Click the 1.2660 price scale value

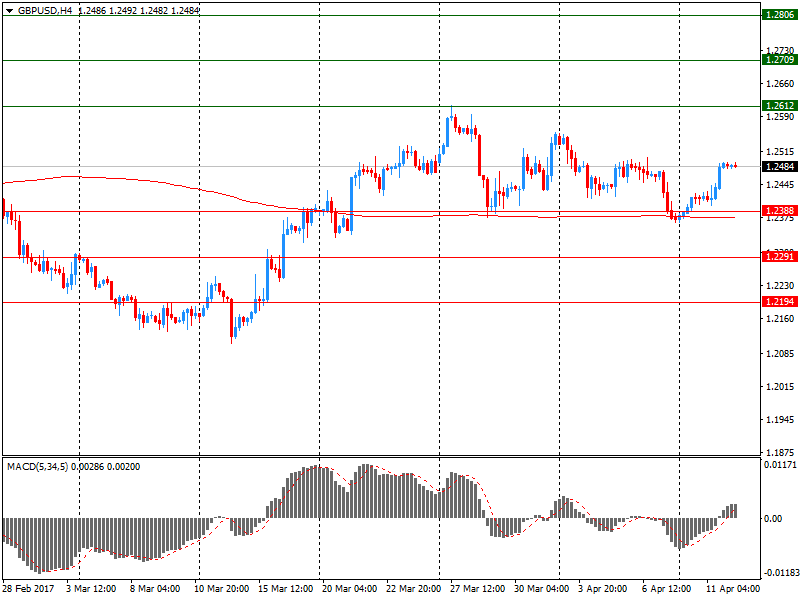pos(780,84)
